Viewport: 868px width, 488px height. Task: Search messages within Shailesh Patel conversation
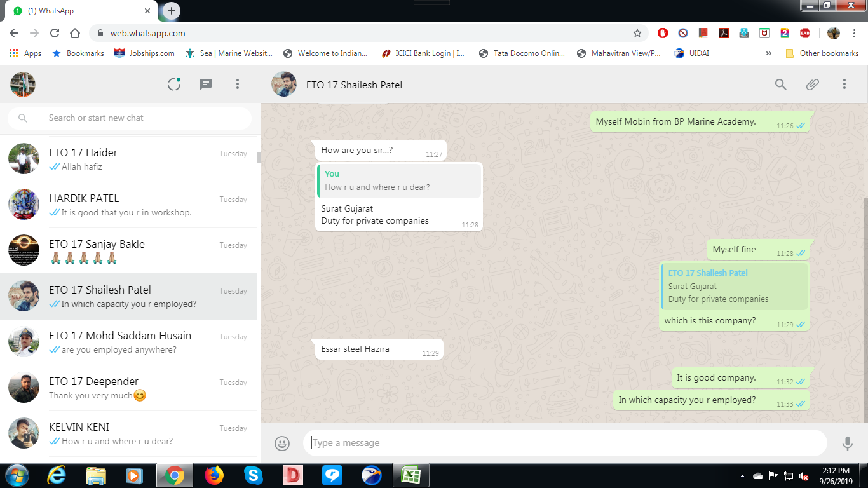click(781, 85)
